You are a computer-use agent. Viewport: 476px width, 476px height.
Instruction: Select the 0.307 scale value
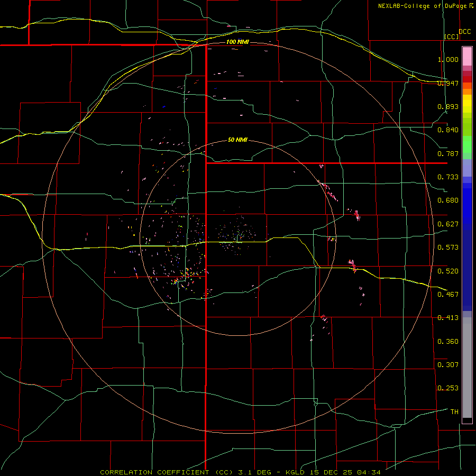tap(448, 365)
